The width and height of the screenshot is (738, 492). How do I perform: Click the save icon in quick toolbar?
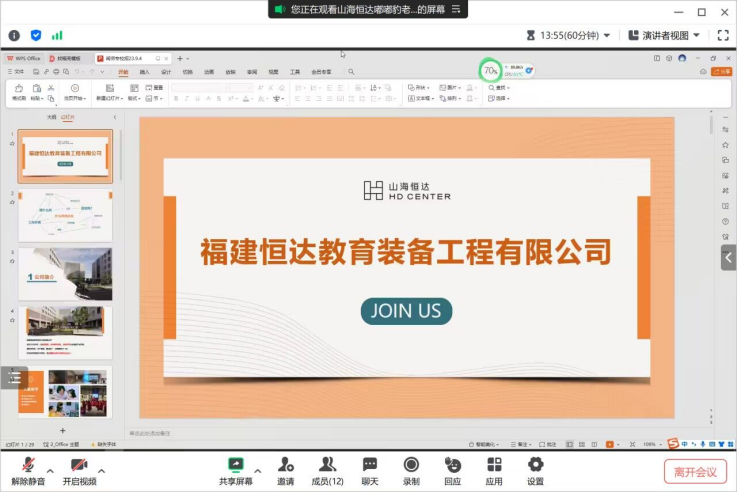(36, 72)
